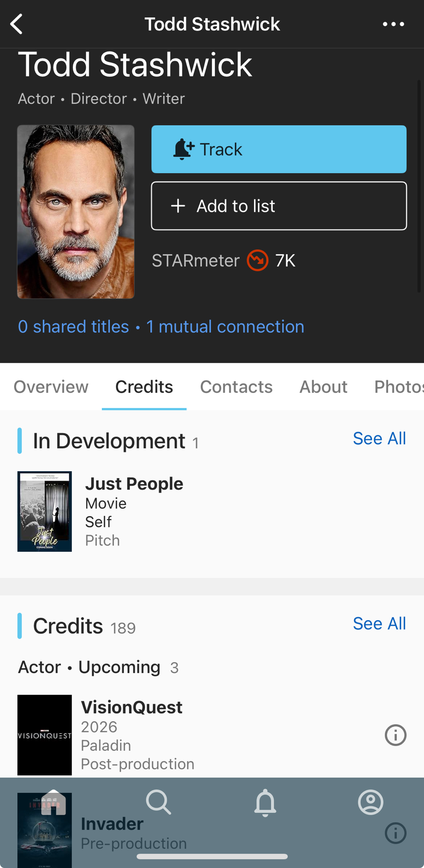The width and height of the screenshot is (424, 868).
Task: Open VisionQuest info icon
Action: [395, 735]
